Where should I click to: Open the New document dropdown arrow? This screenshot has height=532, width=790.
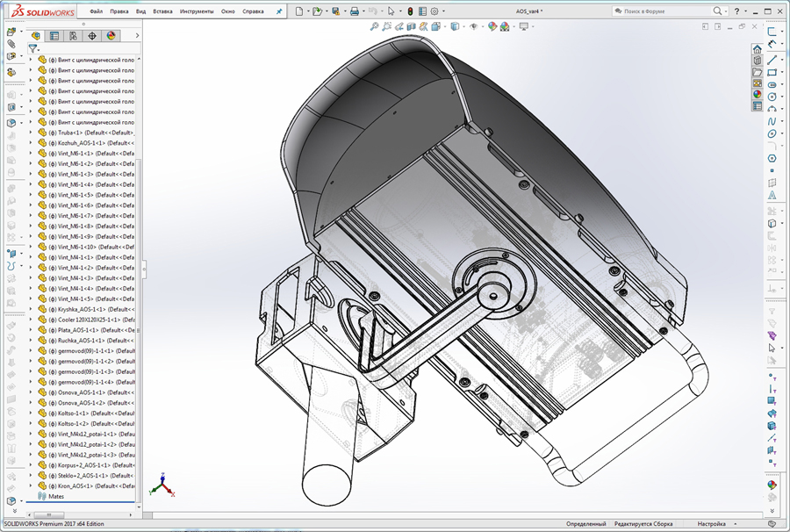click(306, 10)
